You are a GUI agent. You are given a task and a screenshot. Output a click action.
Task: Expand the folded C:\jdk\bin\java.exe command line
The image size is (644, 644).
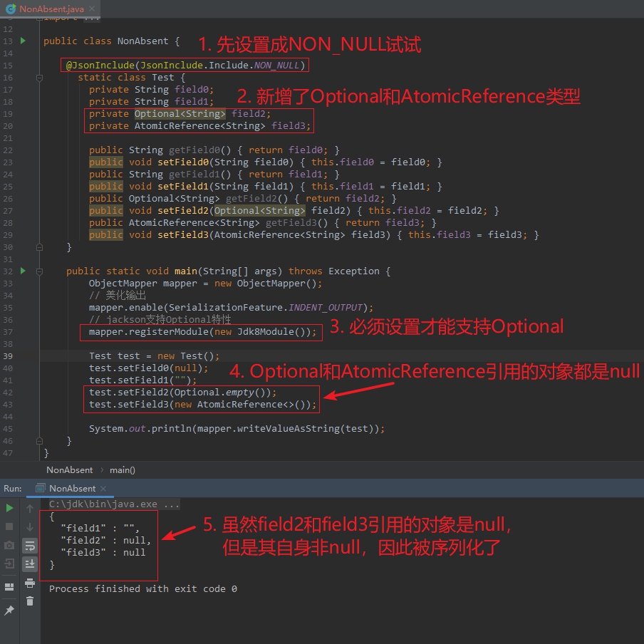[114, 504]
